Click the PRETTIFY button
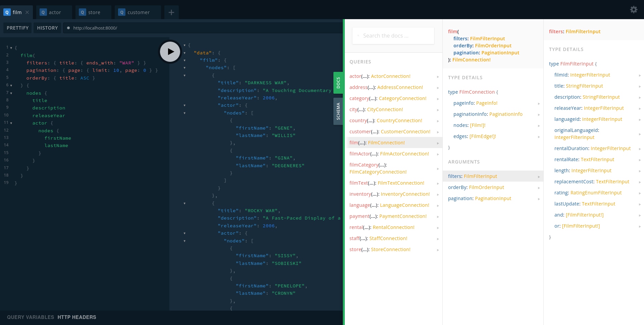The height and width of the screenshot is (325, 644). [x=17, y=28]
